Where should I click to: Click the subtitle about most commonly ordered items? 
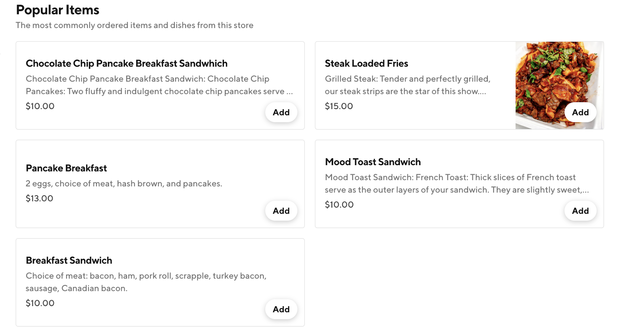(x=134, y=25)
